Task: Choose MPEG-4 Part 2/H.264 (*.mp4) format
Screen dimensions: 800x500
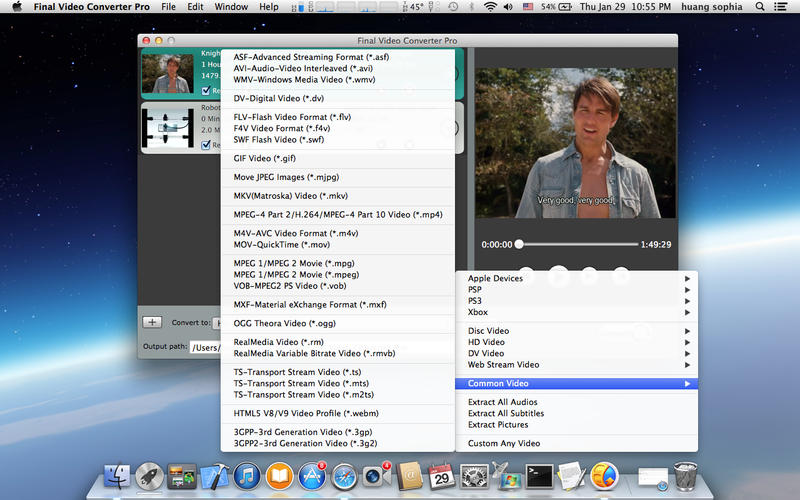Action: pyautogui.click(x=338, y=215)
